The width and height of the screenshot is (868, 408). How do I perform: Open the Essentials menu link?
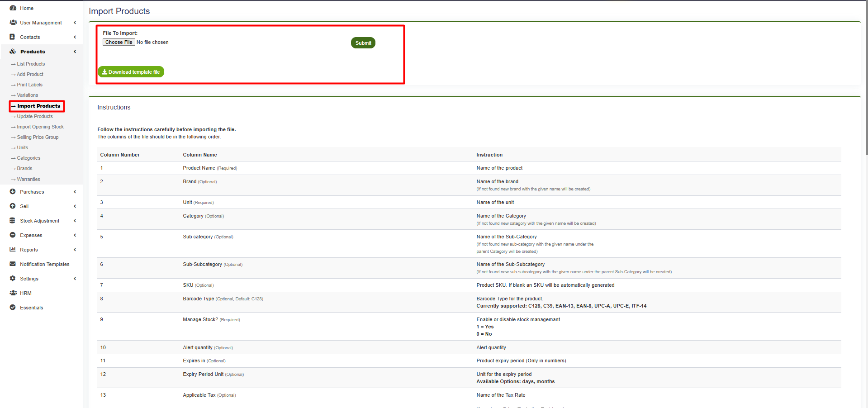32,308
